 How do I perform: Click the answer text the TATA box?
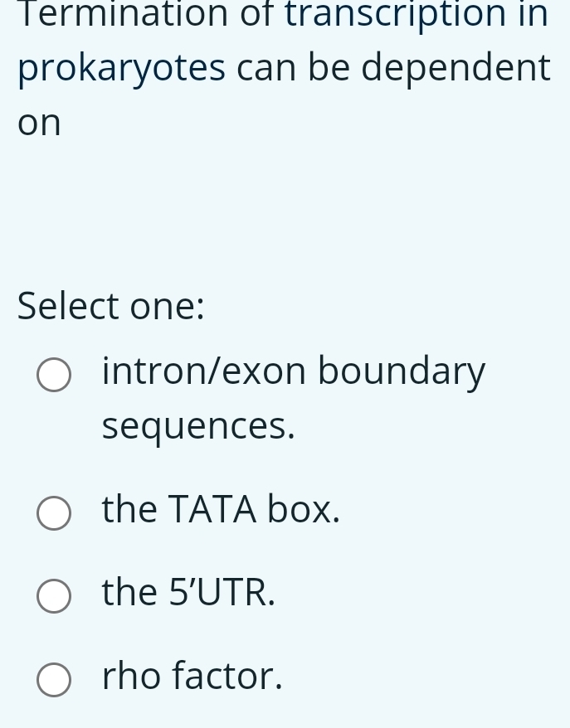221,509
